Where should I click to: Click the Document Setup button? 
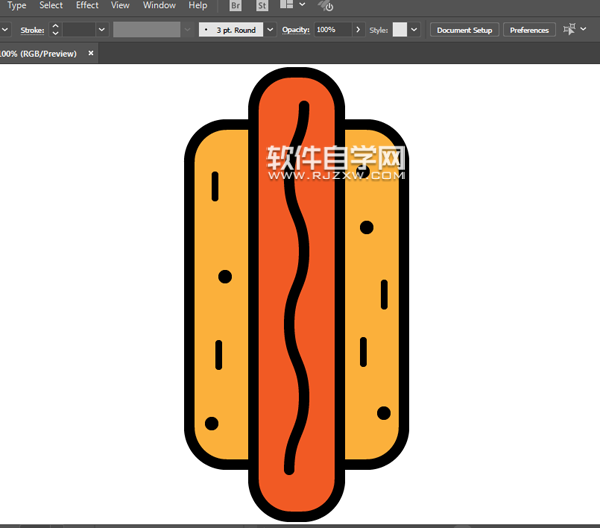coord(464,30)
